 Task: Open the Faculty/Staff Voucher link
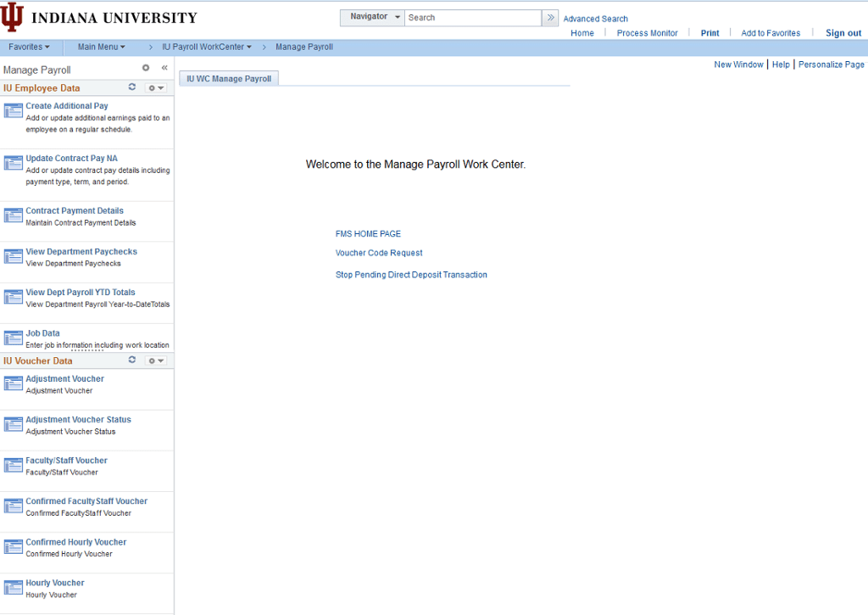click(66, 461)
